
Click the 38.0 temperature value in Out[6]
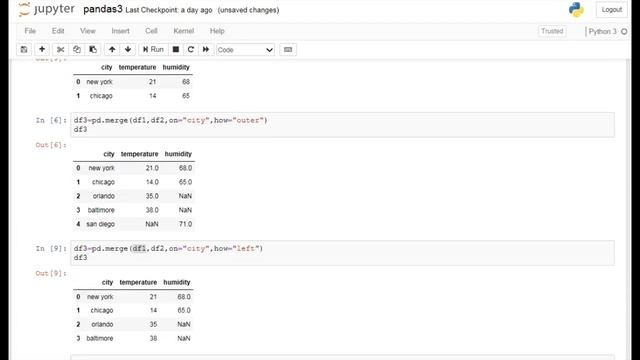point(152,210)
